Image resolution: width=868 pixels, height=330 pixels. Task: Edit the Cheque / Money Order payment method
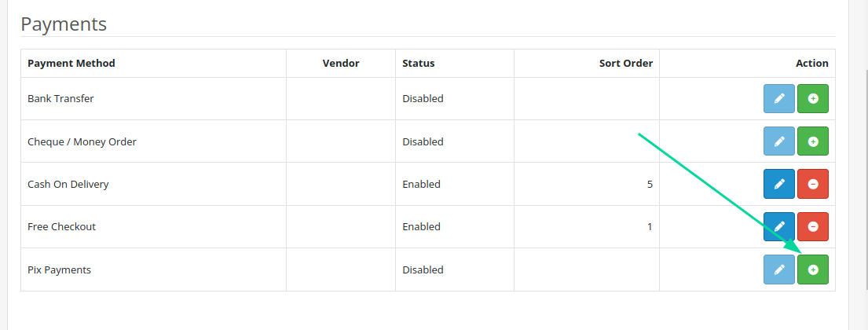coord(779,141)
